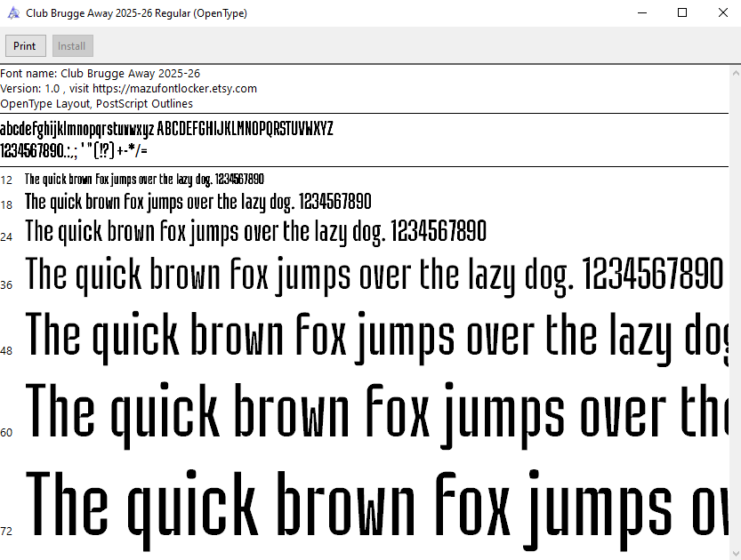Screen dimensions: 741x560
Task: Click the size 18 label
Action: pyautogui.click(x=6, y=204)
